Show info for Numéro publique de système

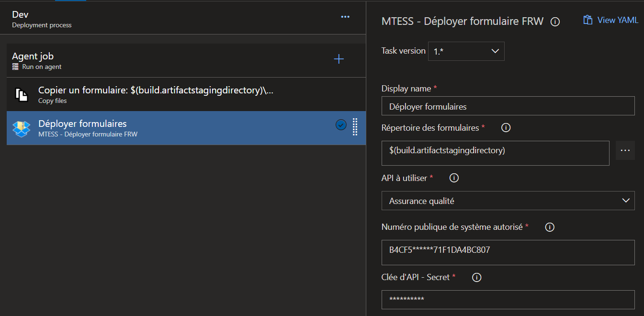550,227
